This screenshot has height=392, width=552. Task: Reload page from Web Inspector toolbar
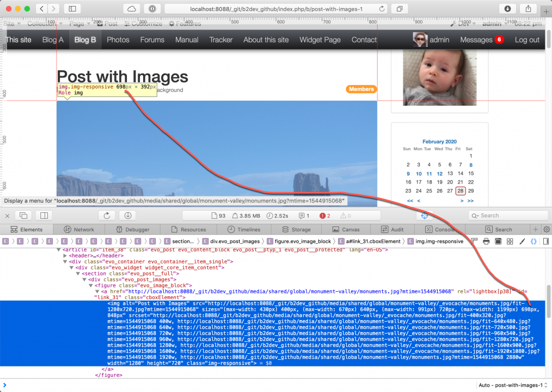coord(107,216)
